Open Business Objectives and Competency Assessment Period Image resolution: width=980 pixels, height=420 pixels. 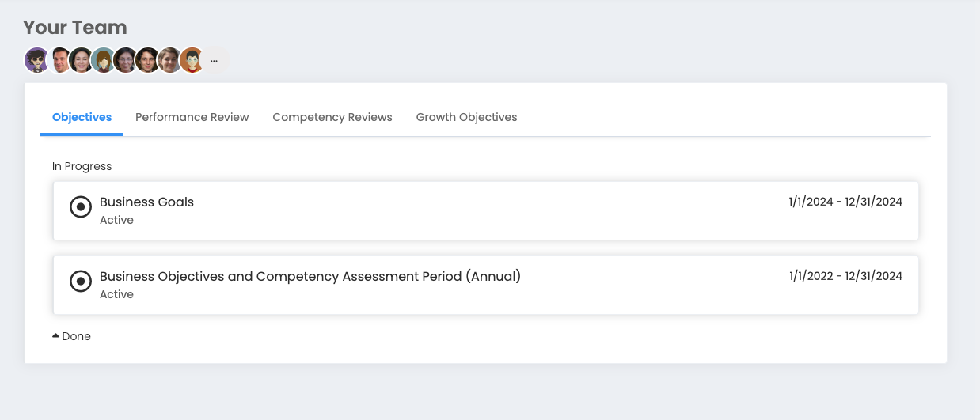(310, 276)
